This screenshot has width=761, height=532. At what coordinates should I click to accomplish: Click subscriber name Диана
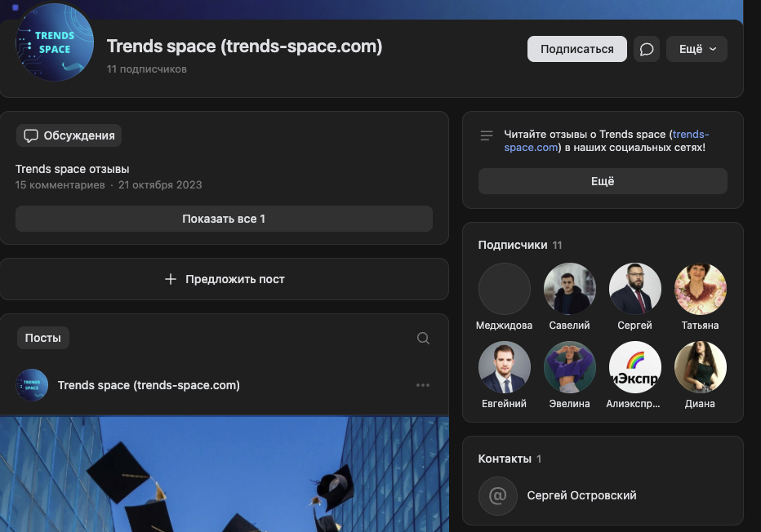(700, 403)
